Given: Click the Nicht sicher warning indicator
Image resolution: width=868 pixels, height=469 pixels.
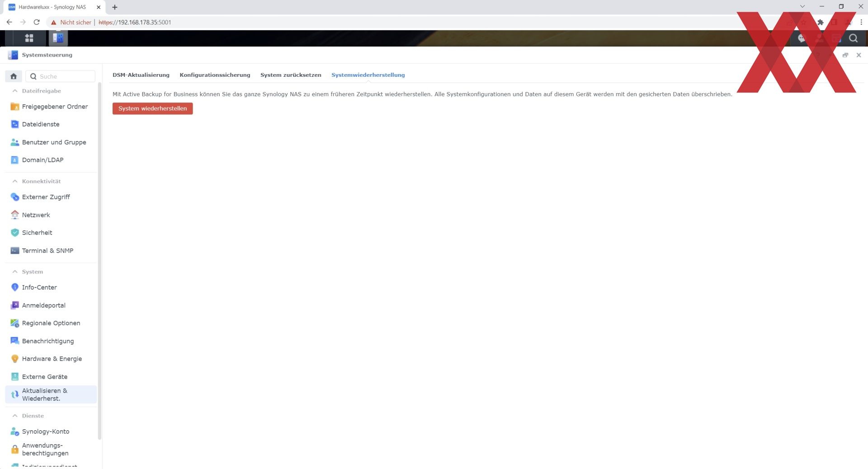Looking at the screenshot, I should (x=71, y=22).
